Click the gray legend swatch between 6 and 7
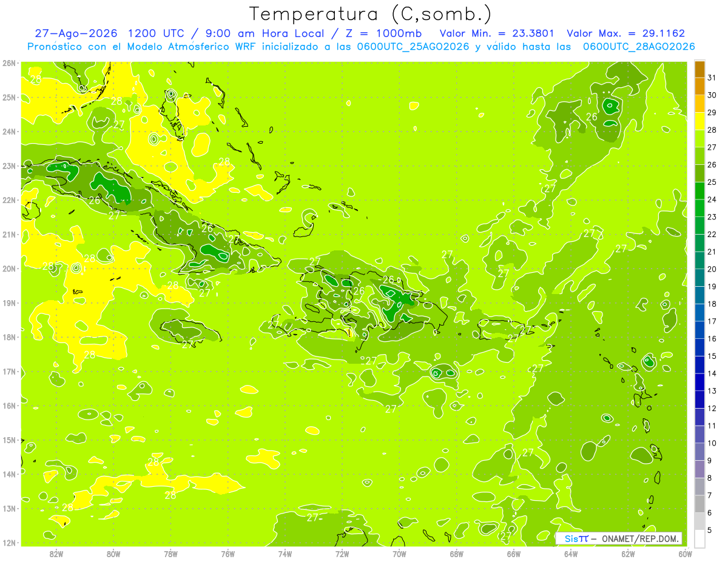The image size is (728, 562). 699,504
